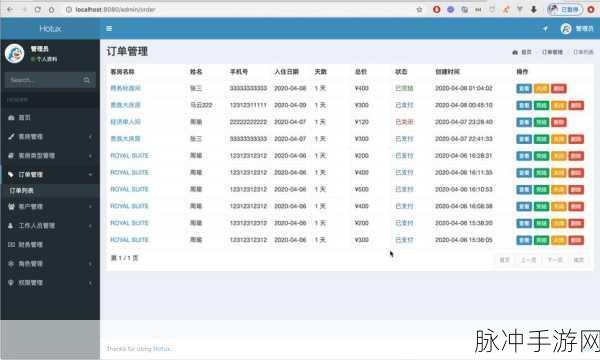600x360 pixels.
Task: Click 首页 breadcrumb with home icon
Action: point(522,52)
